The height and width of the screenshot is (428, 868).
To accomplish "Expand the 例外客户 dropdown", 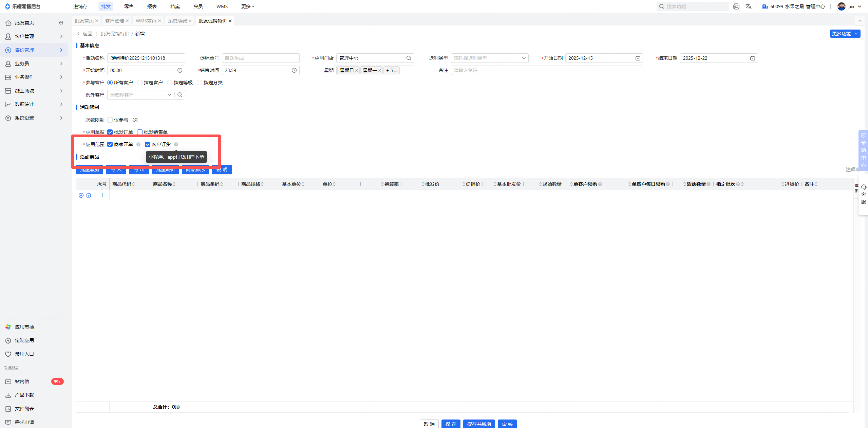I will (x=169, y=95).
